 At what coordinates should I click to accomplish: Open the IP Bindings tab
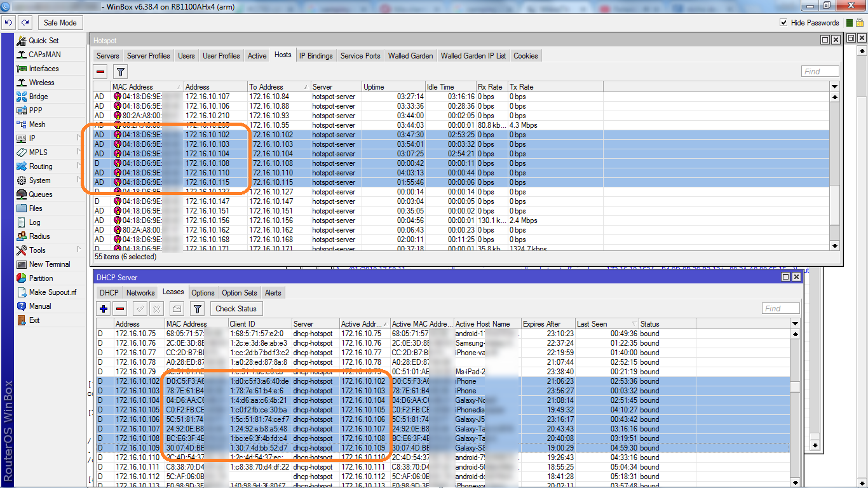click(x=316, y=56)
